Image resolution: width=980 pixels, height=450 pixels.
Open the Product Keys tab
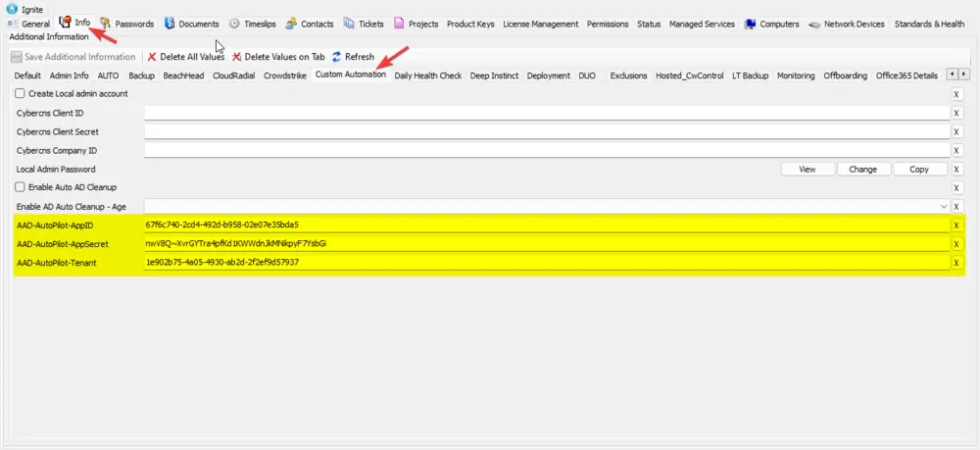click(x=470, y=24)
